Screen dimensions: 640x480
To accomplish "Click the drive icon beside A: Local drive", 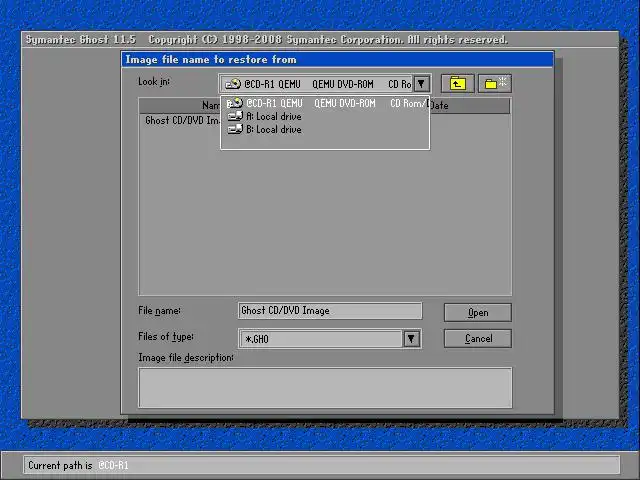I will (235, 116).
